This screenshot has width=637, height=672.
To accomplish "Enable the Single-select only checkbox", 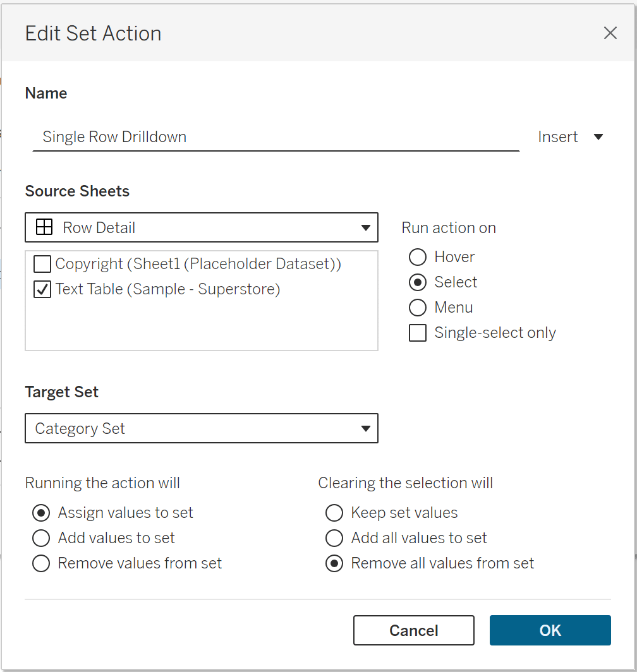I will (417, 333).
